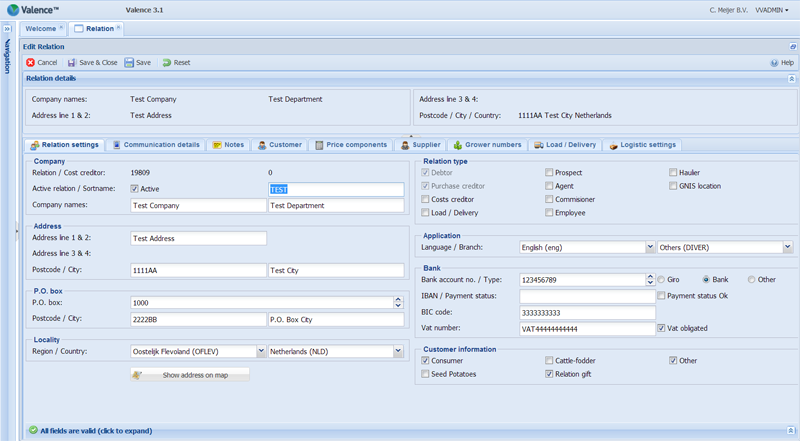Screen dimensions: 800x441
Task: Click the Cancel button
Action: click(x=42, y=63)
